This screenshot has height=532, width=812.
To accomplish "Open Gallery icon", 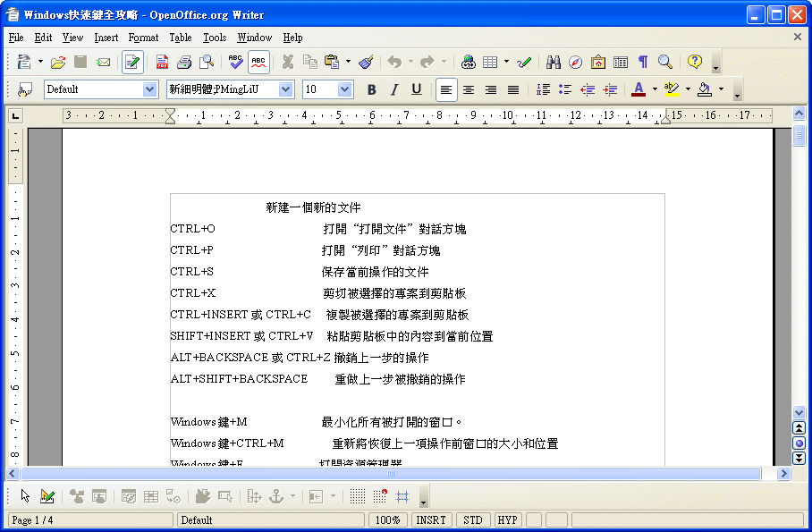I will pos(598,63).
